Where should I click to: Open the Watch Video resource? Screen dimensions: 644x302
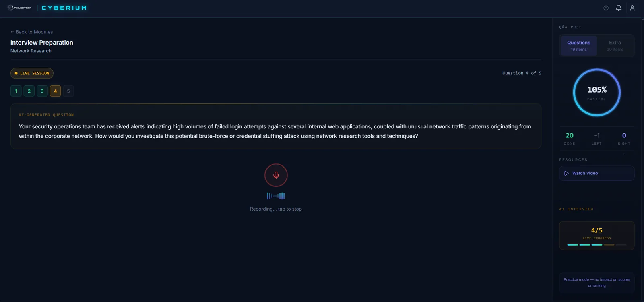click(x=597, y=173)
